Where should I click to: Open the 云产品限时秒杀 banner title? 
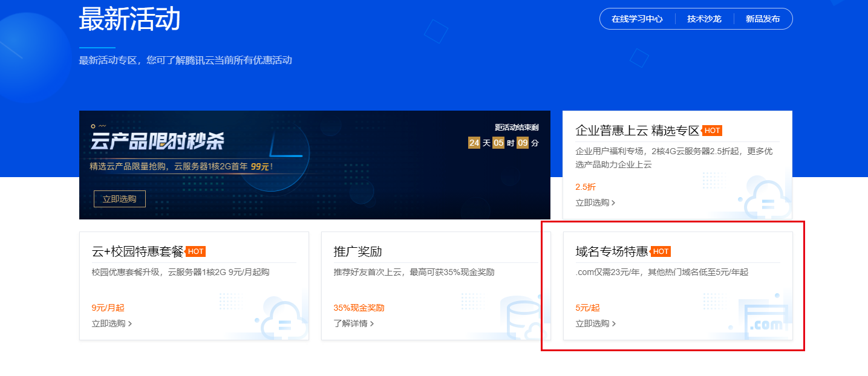coord(157,142)
